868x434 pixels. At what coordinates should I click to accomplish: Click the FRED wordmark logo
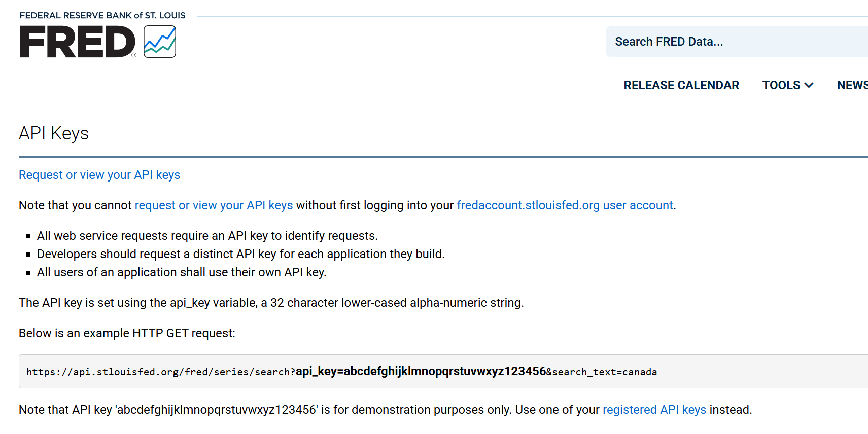pos(78,42)
